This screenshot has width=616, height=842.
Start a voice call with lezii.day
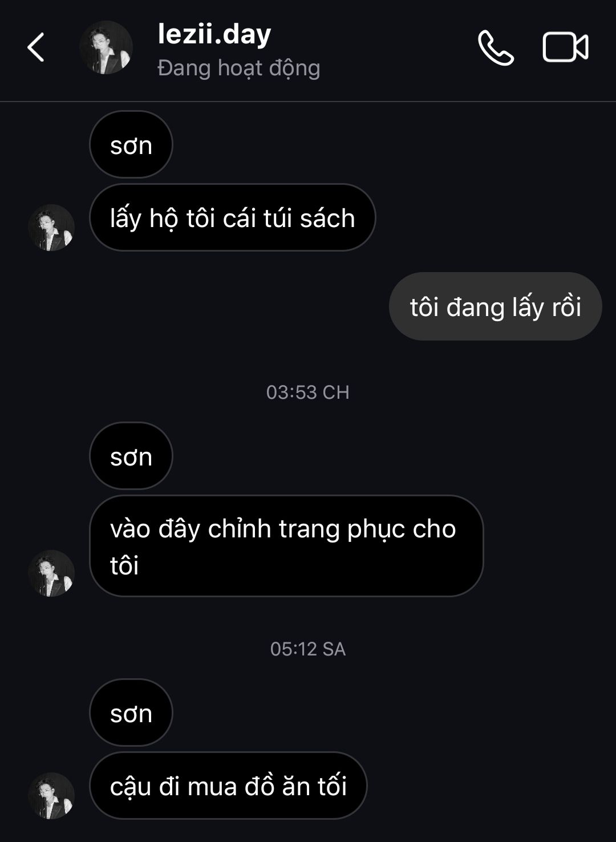tap(496, 48)
